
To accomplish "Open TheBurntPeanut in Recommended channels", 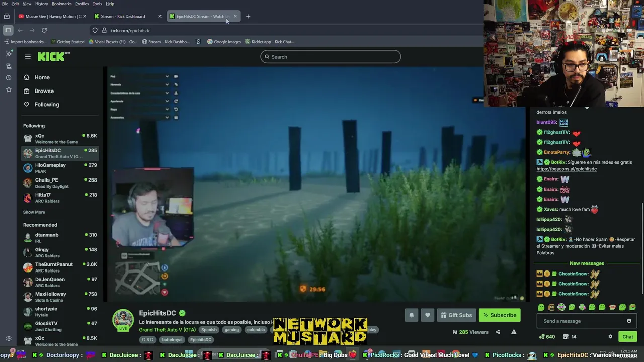I will point(60,267).
